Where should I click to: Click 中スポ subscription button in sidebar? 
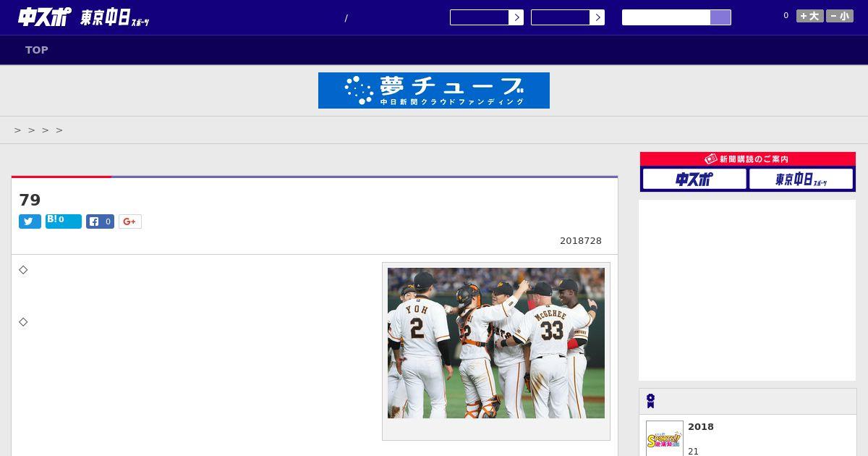click(694, 179)
